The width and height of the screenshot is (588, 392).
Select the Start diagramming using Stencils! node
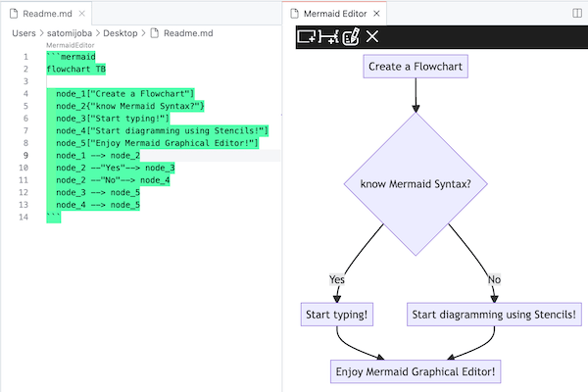coord(494,315)
